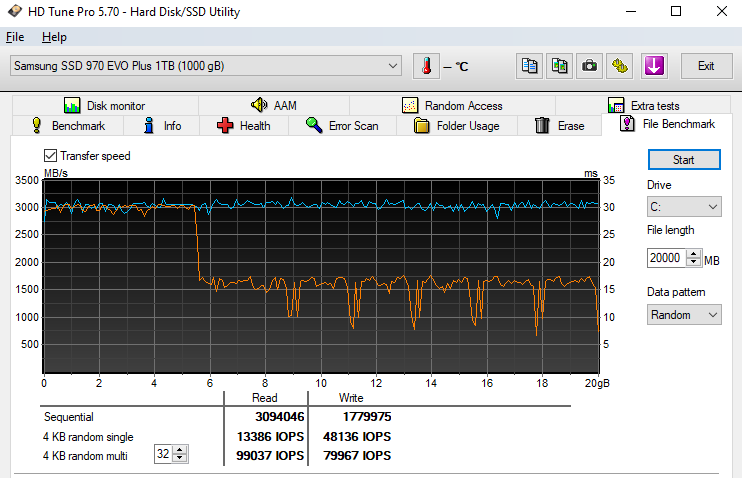Image resolution: width=742 pixels, height=478 pixels.
Task: Switch to the Error Scan tab
Action: (342, 126)
